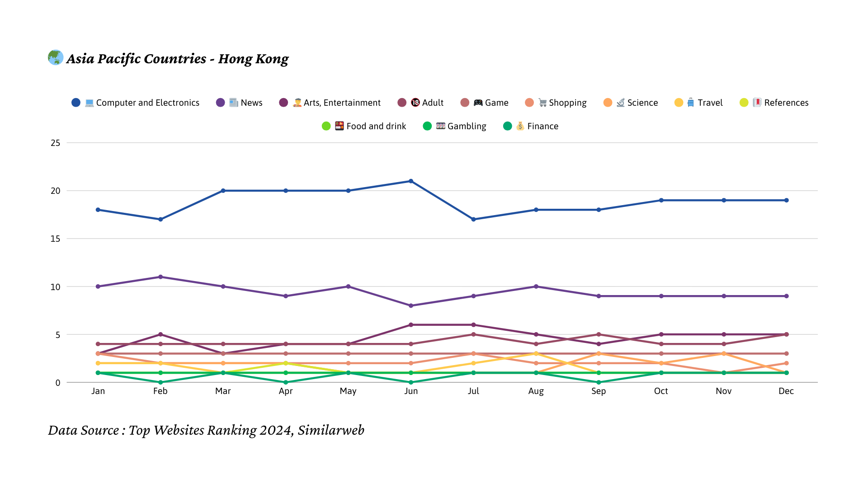This screenshot has height=488, width=868.
Task: Click the Dec label on the x-axis
Action: click(x=786, y=391)
